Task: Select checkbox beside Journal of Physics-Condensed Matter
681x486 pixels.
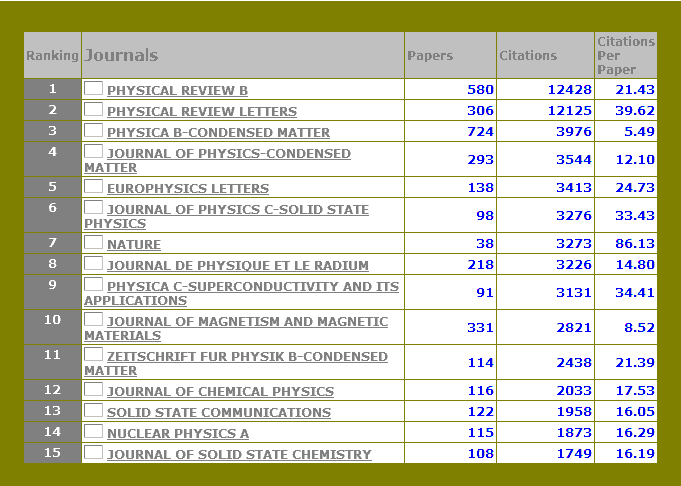Action: coord(93,151)
